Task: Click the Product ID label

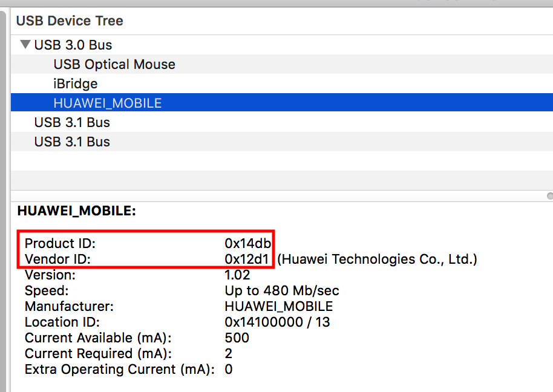Action: coord(61,243)
